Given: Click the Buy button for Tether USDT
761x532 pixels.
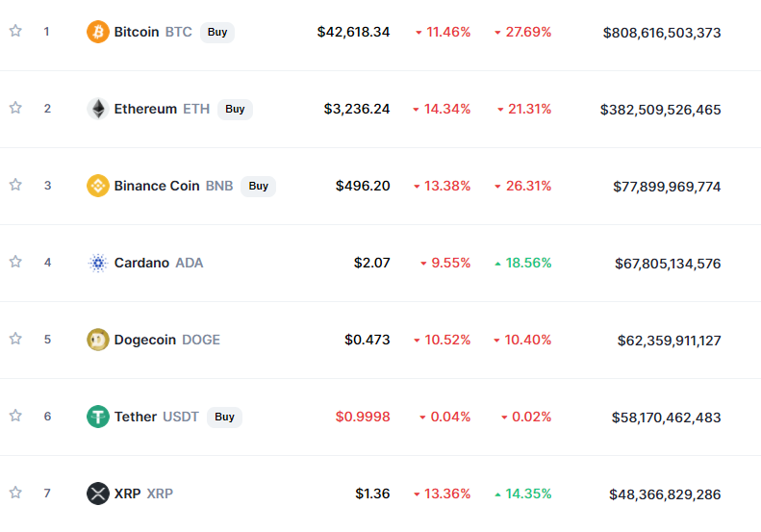Looking at the screenshot, I should [224, 417].
